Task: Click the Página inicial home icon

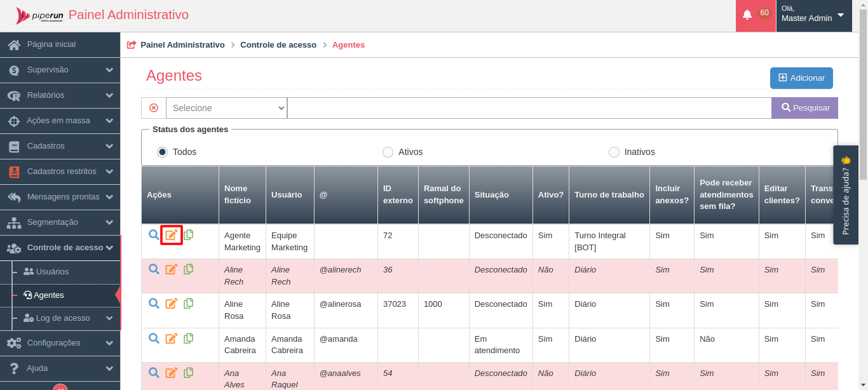Action: [14, 44]
